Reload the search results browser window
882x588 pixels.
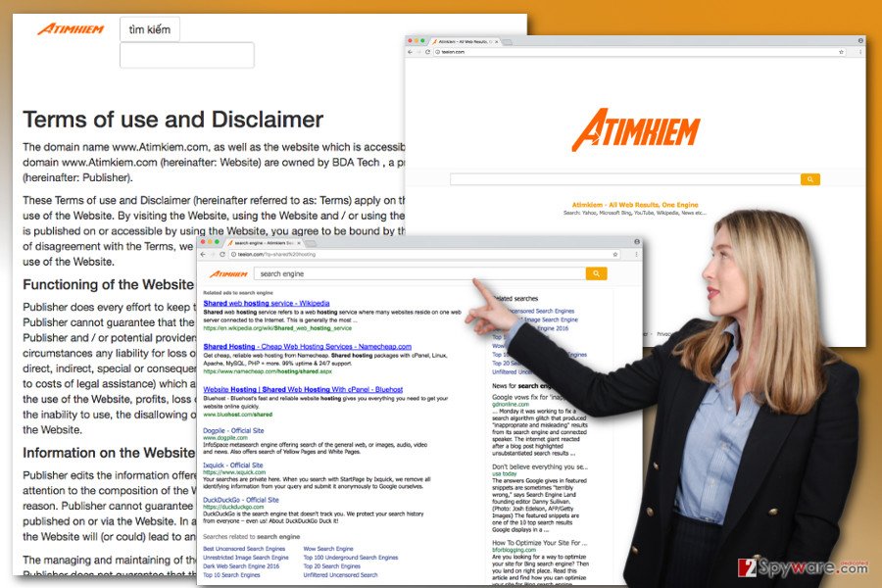pos(222,255)
